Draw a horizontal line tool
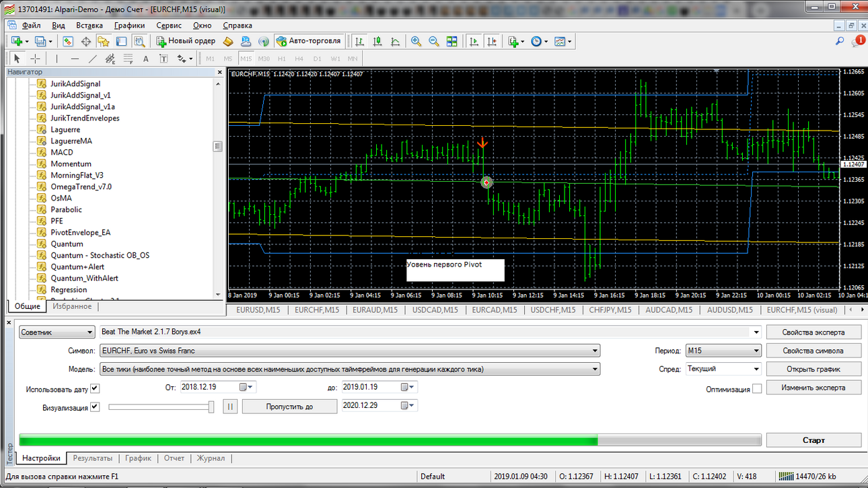This screenshot has height=488, width=868. point(75,59)
